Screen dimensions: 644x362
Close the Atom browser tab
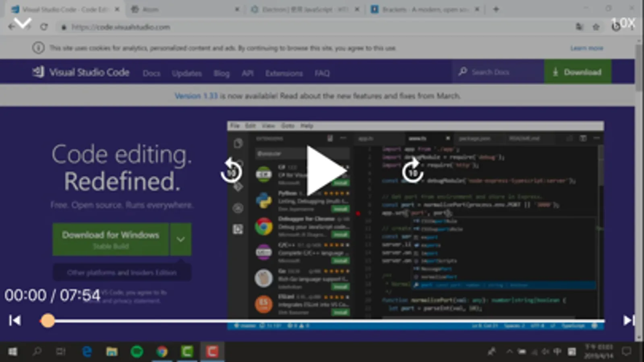[x=237, y=9]
